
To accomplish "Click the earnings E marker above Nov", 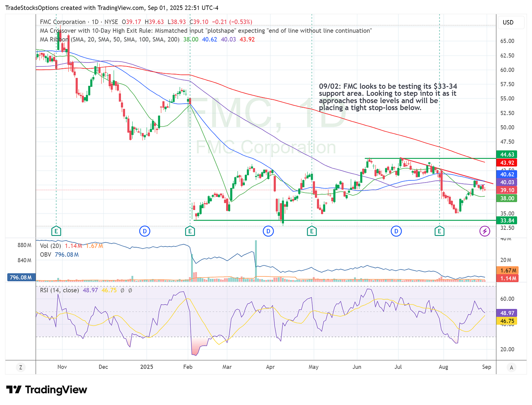I will (x=56, y=231).
